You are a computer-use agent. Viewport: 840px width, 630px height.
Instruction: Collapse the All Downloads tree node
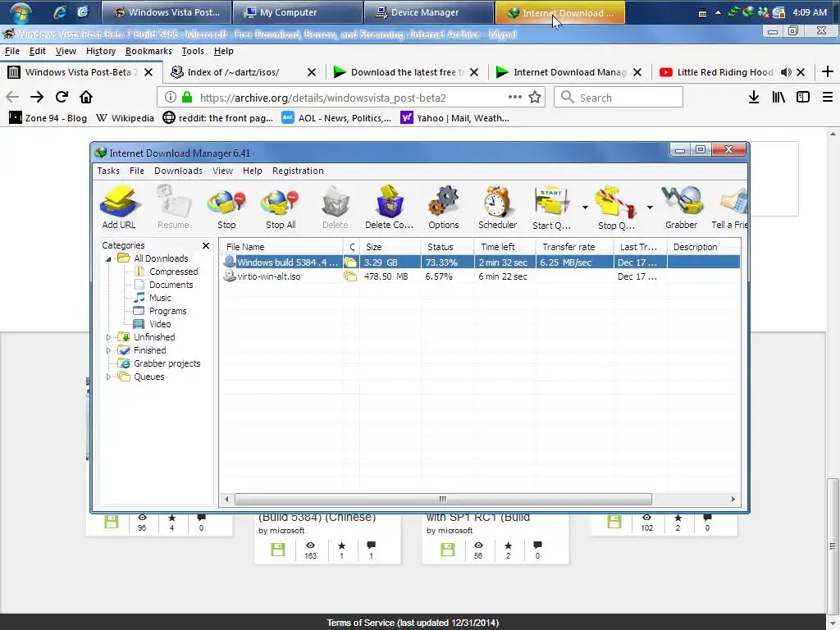[x=109, y=258]
